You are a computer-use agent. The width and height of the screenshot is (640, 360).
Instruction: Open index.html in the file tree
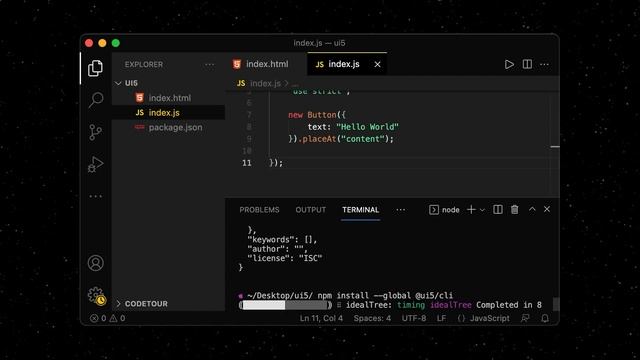tap(169, 98)
